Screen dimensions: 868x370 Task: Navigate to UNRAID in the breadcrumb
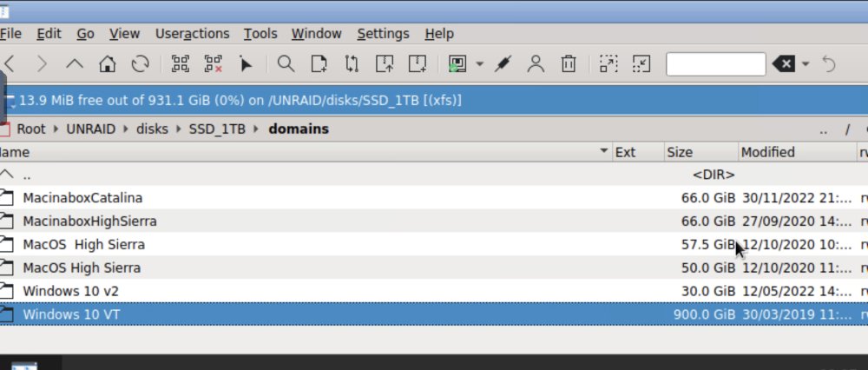[x=91, y=129]
